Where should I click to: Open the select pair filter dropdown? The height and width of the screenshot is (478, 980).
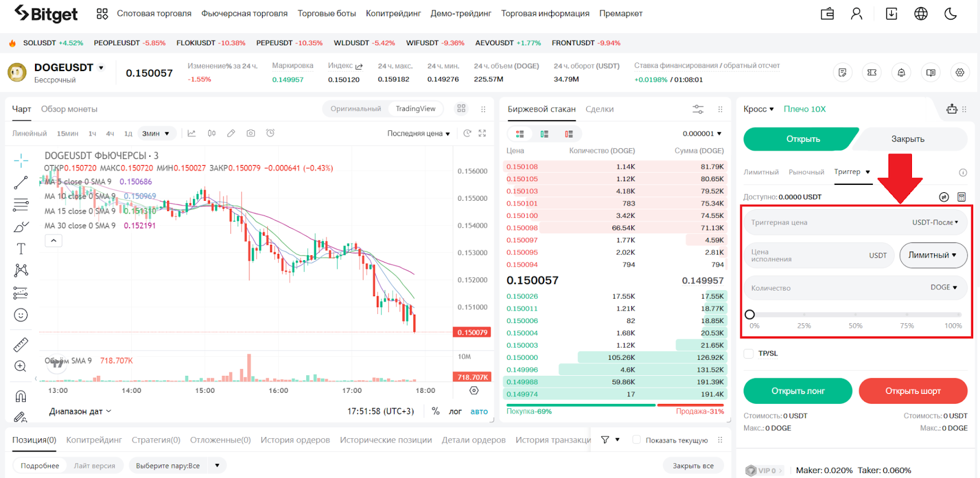177,466
